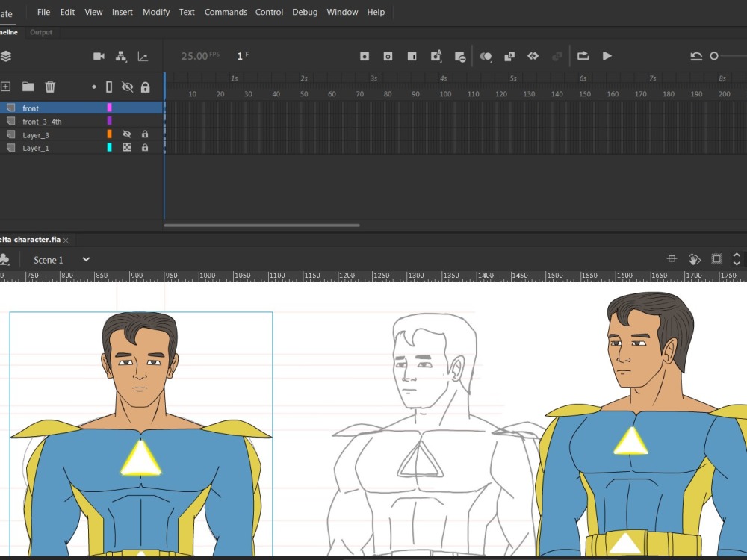Select the Layer_3 layer
This screenshot has height=560, width=747.
(x=81, y=134)
